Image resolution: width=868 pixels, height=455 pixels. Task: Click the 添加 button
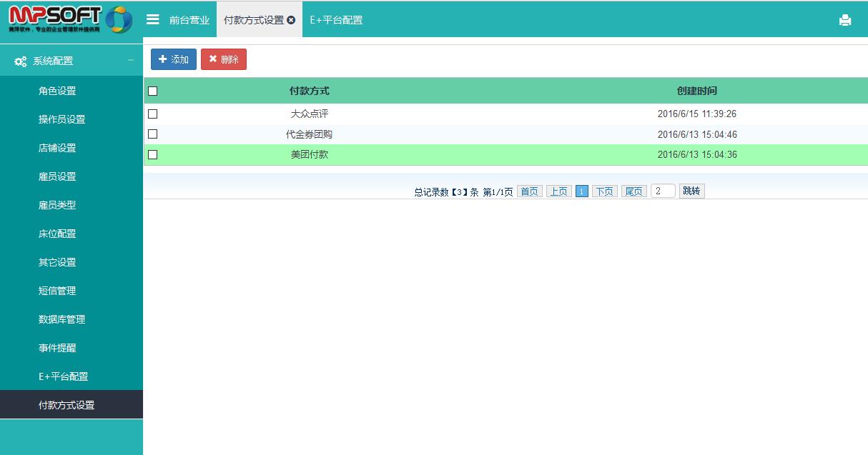[173, 59]
